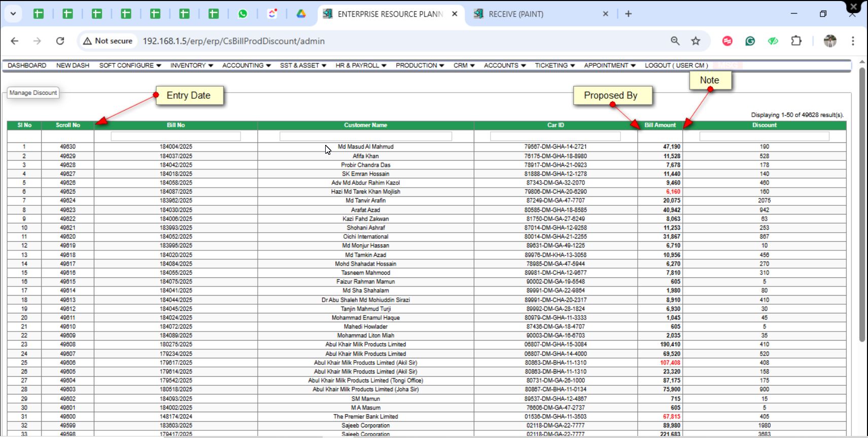Open the browser zoom magnifier icon
The height and width of the screenshot is (438, 868).
(675, 41)
